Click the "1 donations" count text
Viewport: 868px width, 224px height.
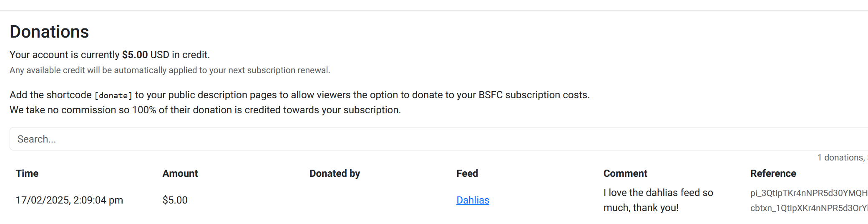[840, 158]
